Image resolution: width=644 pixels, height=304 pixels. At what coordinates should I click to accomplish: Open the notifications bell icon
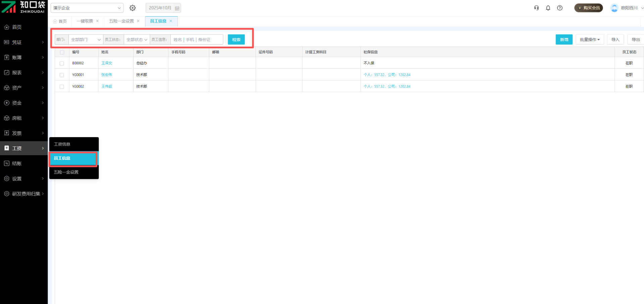point(548,8)
